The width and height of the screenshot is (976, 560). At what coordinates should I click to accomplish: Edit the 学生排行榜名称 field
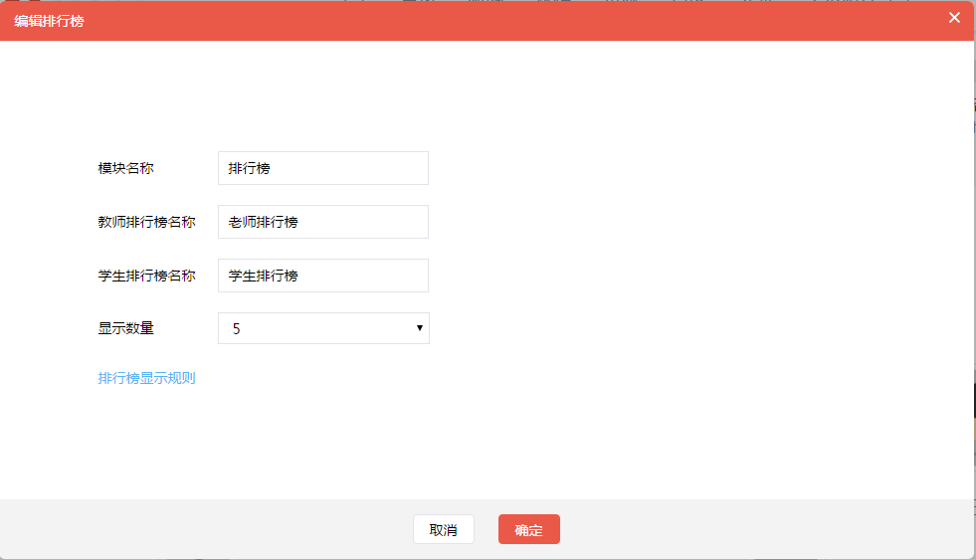coord(323,276)
